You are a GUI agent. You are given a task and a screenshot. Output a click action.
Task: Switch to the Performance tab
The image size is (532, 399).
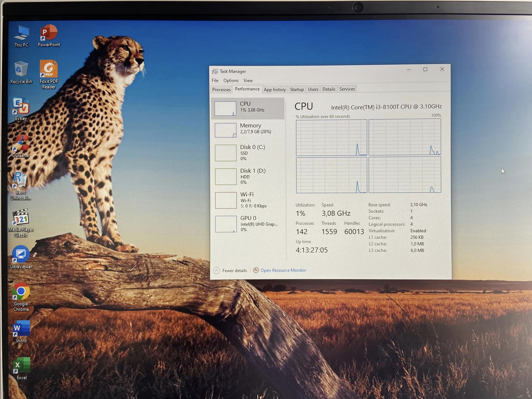click(x=247, y=89)
